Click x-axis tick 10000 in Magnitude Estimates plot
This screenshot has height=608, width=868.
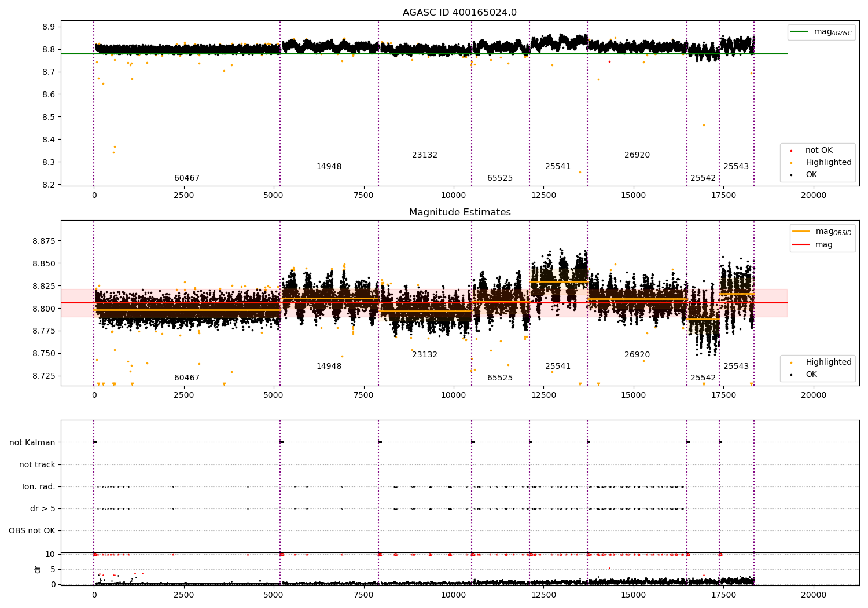[453, 395]
